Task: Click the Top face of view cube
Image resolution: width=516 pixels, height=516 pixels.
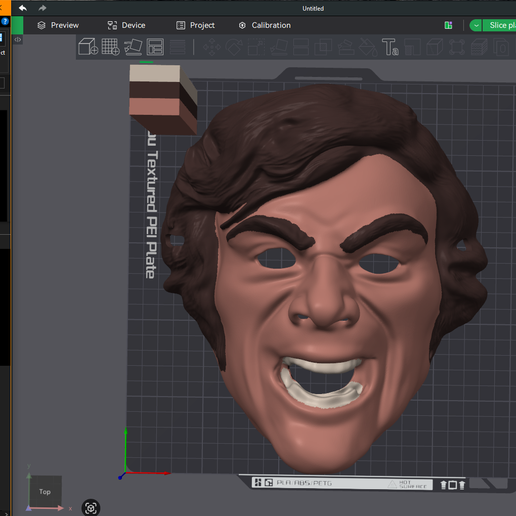Action: (x=45, y=491)
